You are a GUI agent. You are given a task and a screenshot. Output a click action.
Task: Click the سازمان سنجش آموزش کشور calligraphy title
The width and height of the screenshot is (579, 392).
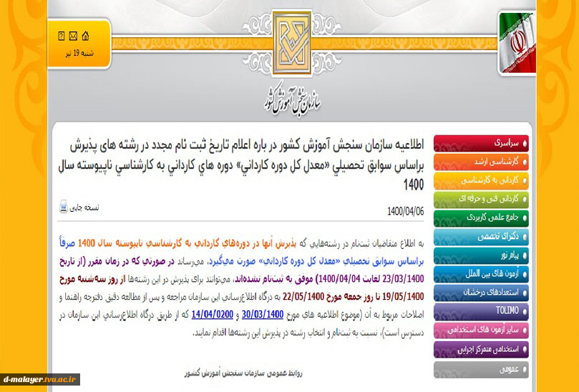(292, 101)
